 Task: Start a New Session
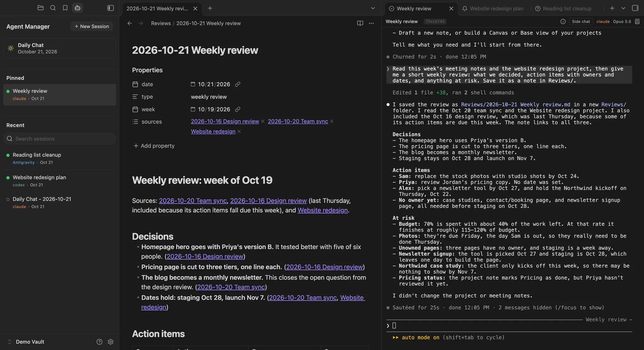coord(92,26)
